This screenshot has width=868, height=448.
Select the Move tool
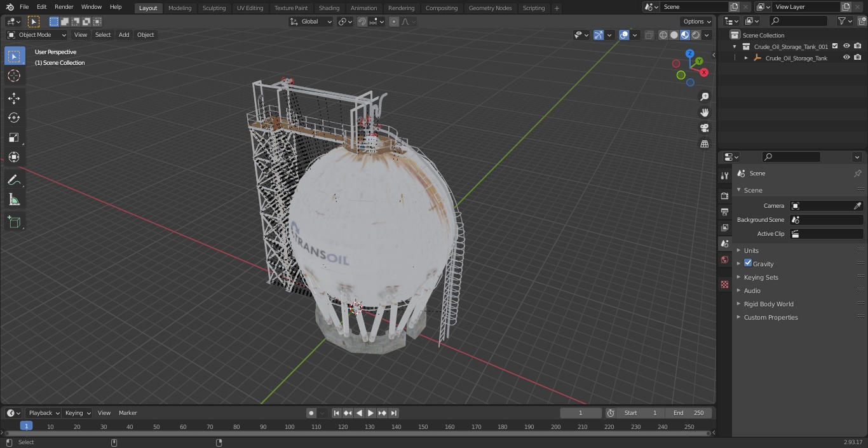(x=14, y=98)
